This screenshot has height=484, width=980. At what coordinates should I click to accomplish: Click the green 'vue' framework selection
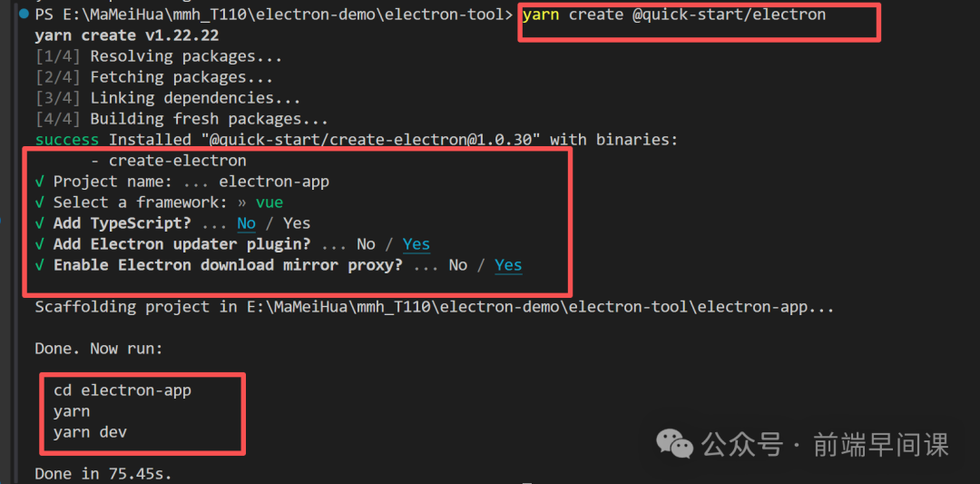(x=269, y=202)
